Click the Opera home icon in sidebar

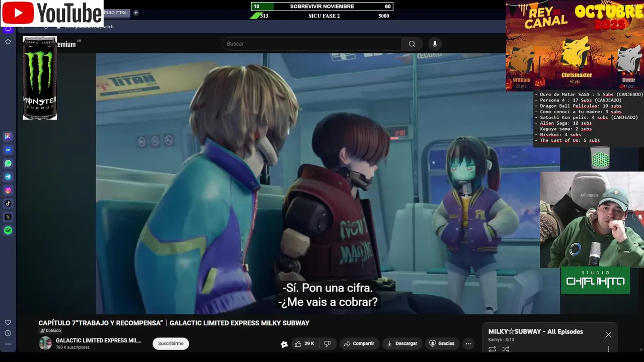8,29
